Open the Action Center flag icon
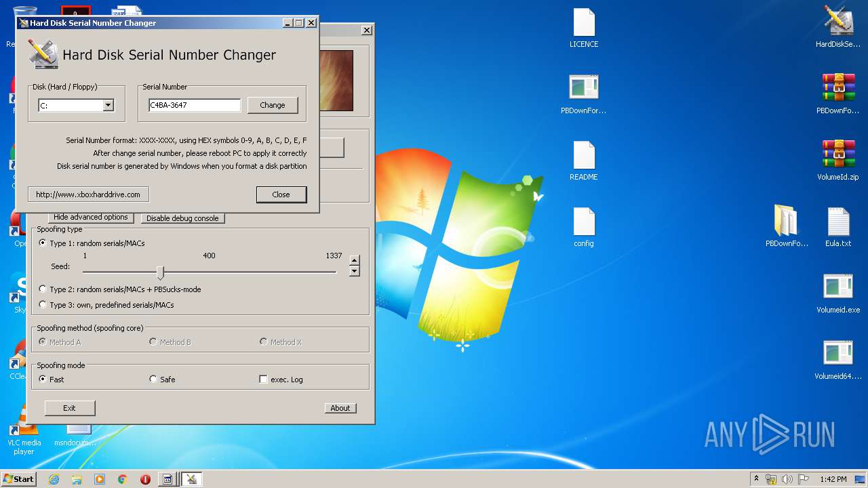Image resolution: width=868 pixels, height=488 pixels. (x=804, y=479)
